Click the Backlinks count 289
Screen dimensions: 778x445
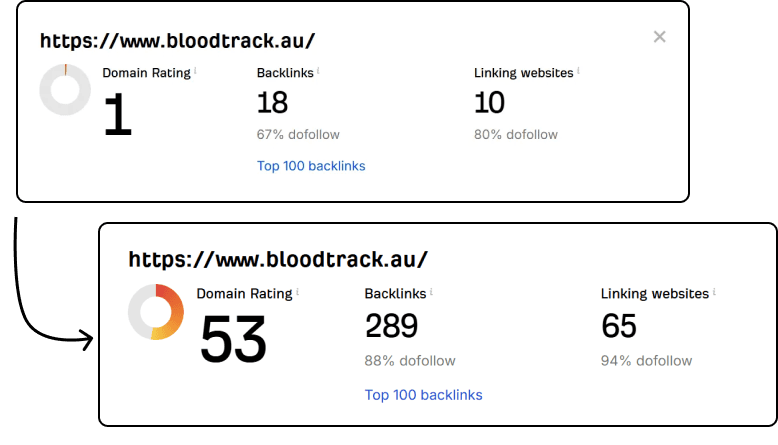click(391, 326)
